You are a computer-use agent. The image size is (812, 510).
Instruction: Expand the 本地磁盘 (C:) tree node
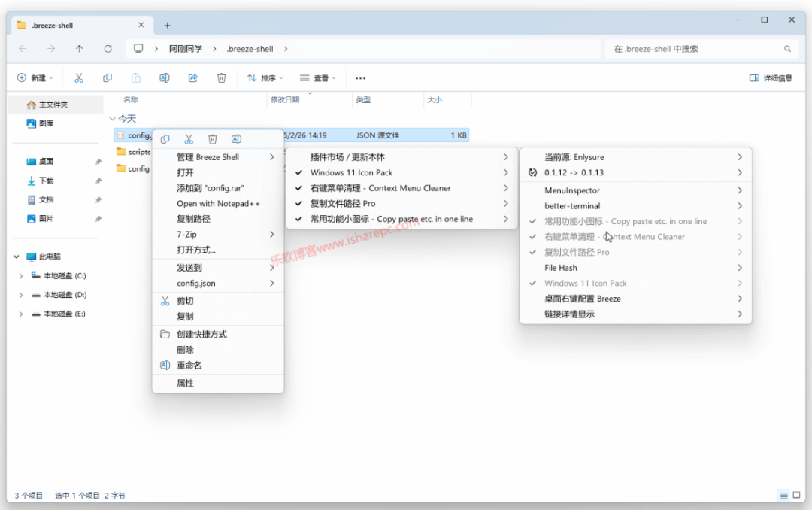tap(21, 276)
